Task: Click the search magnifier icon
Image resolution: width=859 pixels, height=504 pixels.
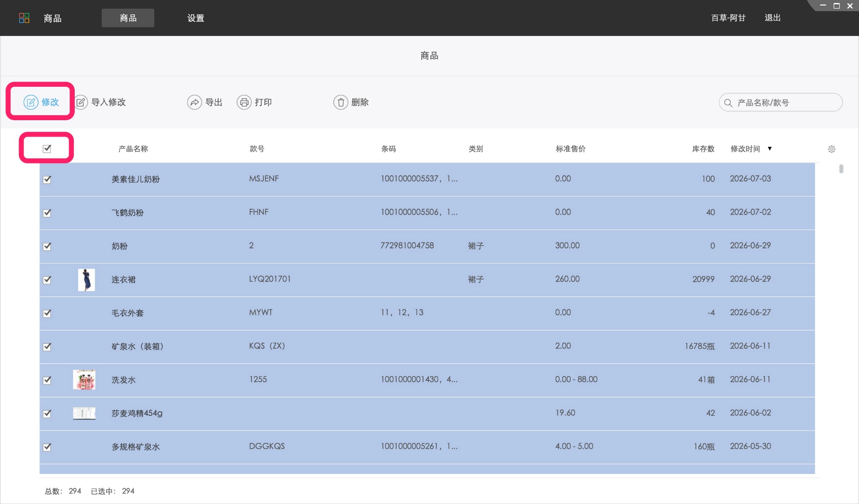Action: click(728, 103)
